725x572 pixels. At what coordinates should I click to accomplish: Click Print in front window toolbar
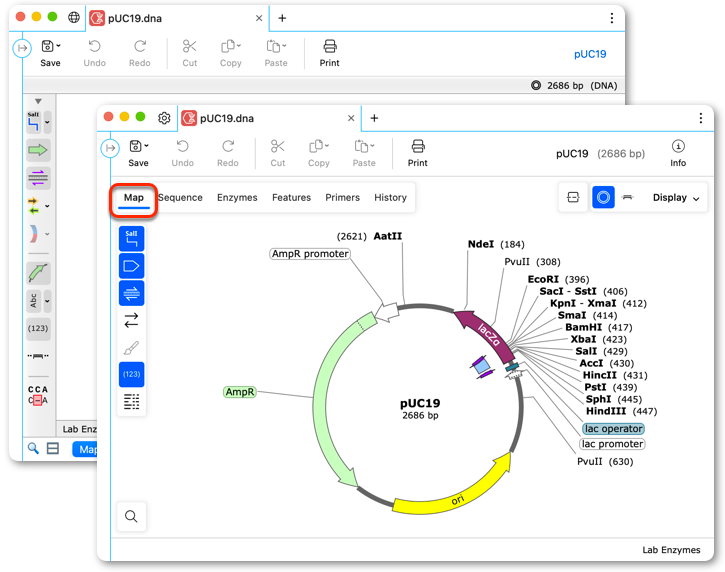click(x=418, y=153)
